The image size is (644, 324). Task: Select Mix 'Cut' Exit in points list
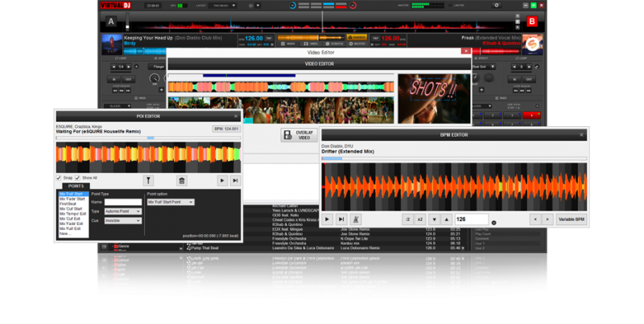pyautogui.click(x=73, y=219)
